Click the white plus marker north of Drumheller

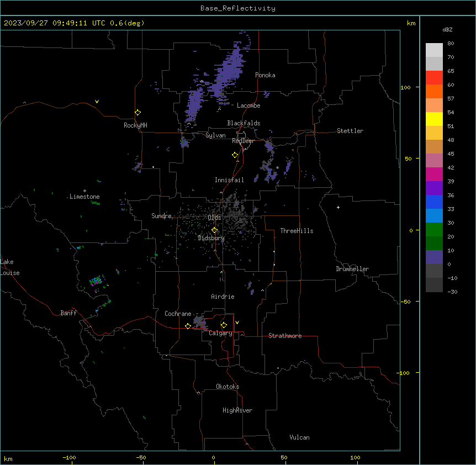(338, 207)
